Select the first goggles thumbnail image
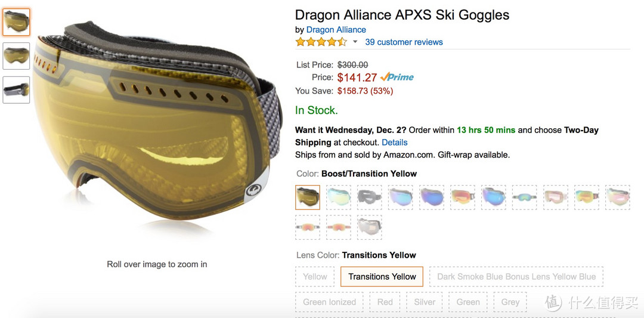Viewport: 644px width, 318px height. click(17, 21)
